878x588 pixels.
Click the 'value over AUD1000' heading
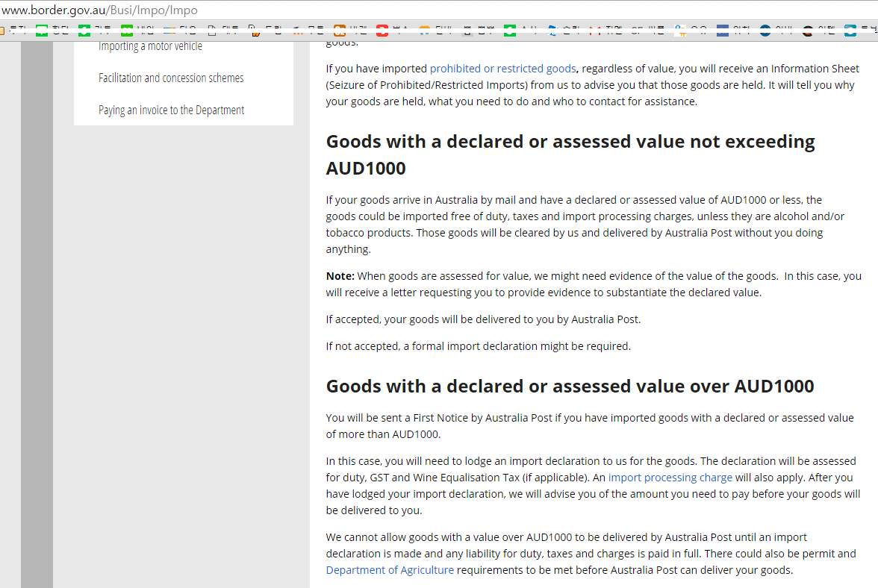570,386
